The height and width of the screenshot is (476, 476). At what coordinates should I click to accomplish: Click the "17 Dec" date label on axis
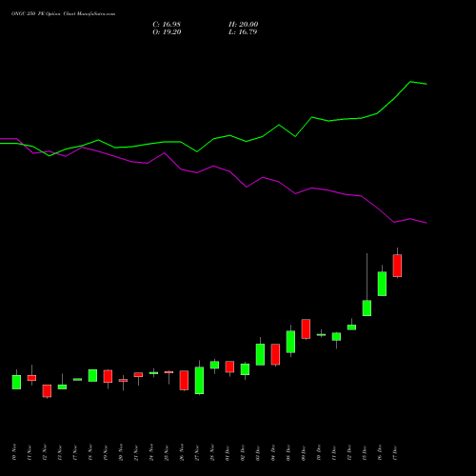tap(395, 453)
